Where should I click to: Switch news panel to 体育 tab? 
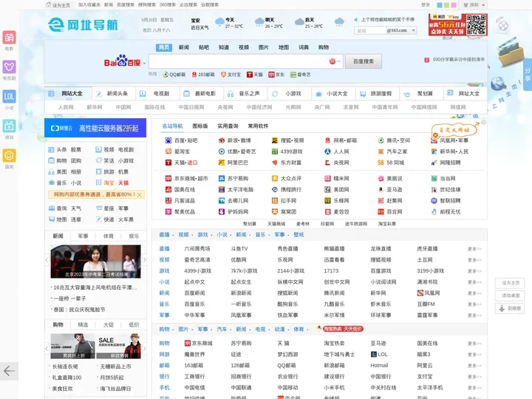pos(108,236)
